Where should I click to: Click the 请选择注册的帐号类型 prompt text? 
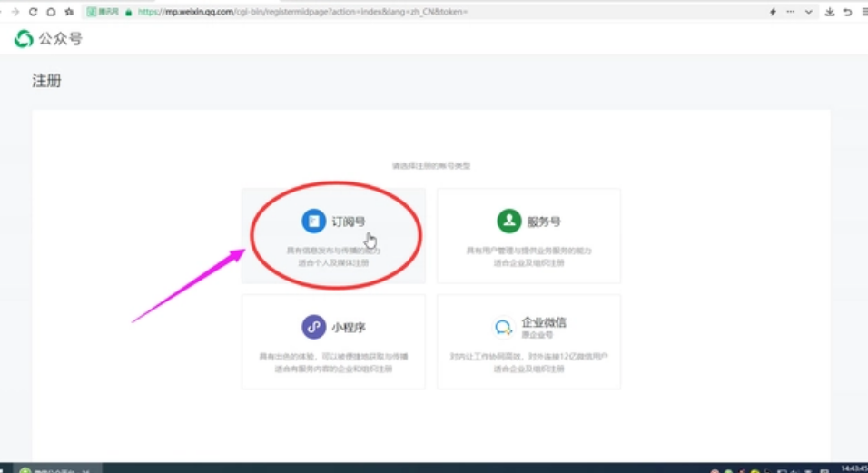(x=431, y=165)
